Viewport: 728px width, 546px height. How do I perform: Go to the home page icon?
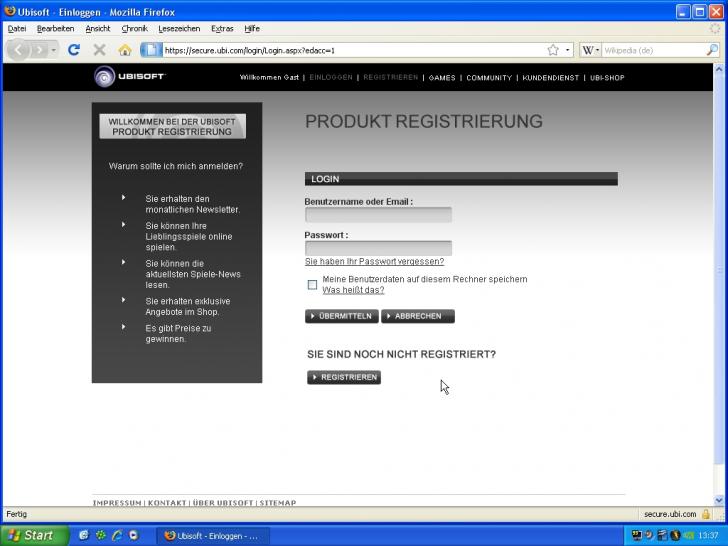[x=124, y=50]
